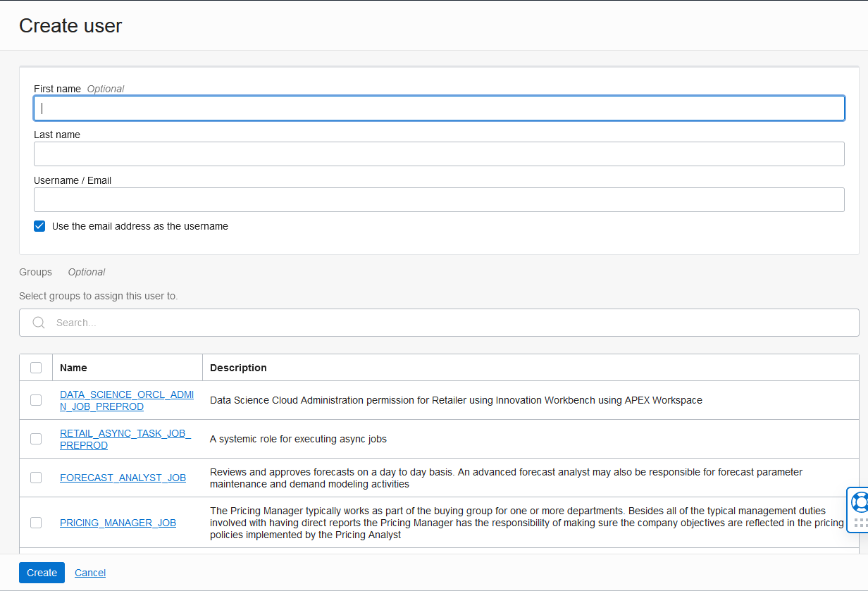Check the FORECAST_ANALYST_JOB group checkbox
868x591 pixels.
pos(36,477)
